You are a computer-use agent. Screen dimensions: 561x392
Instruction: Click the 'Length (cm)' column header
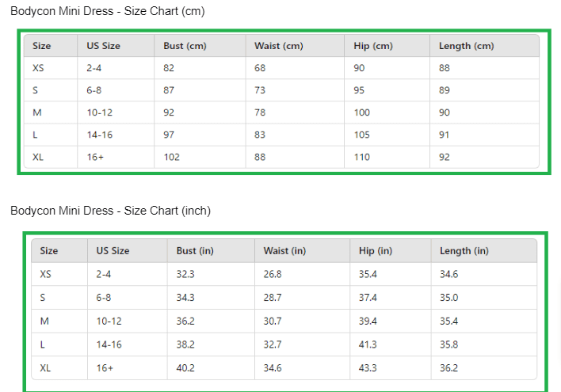point(466,46)
